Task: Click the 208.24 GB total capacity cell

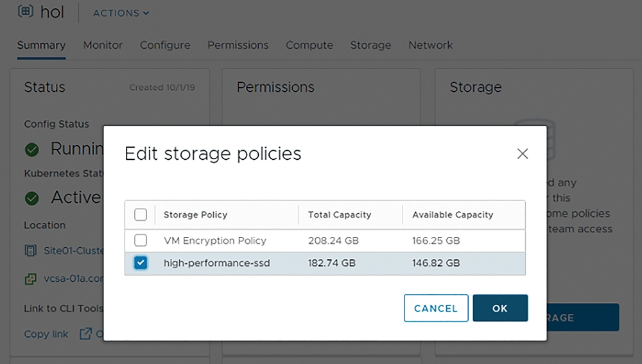Action: coord(333,240)
